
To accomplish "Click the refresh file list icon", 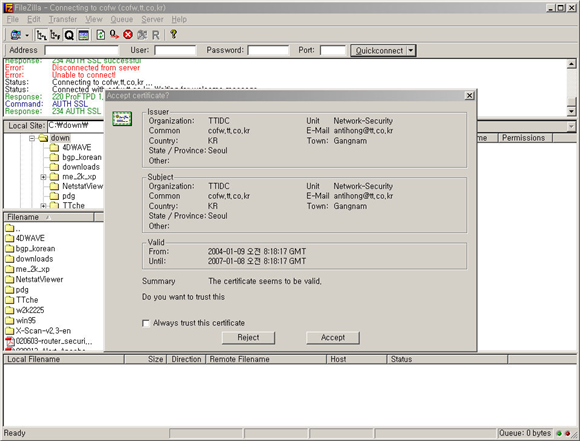I will tap(101, 35).
